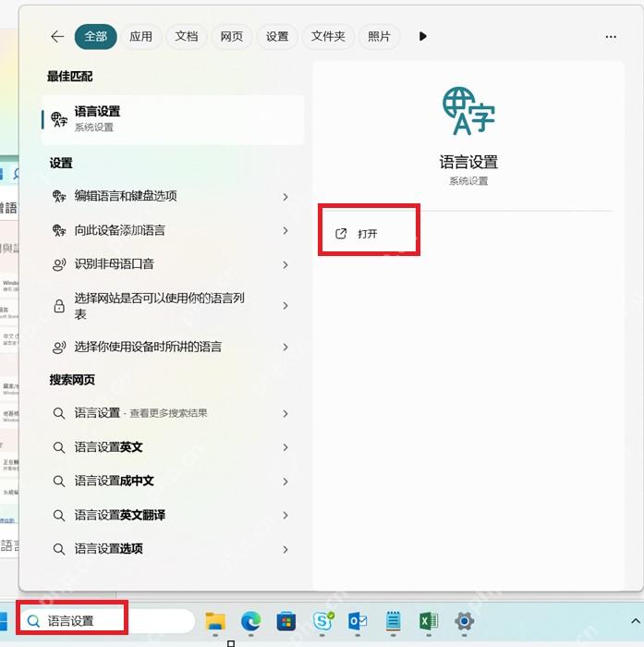
Task: Expand chevron for 编辑语言和键盘选项
Action: tap(286, 197)
